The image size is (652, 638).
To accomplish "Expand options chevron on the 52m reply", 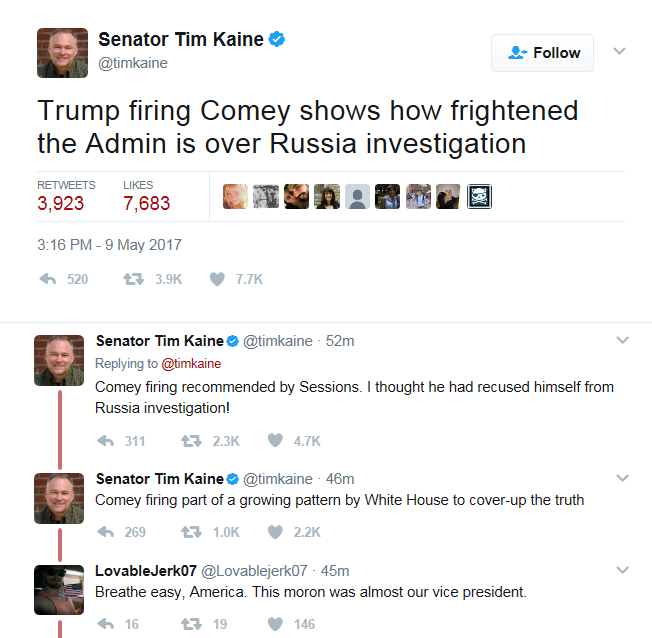I will click(x=622, y=340).
